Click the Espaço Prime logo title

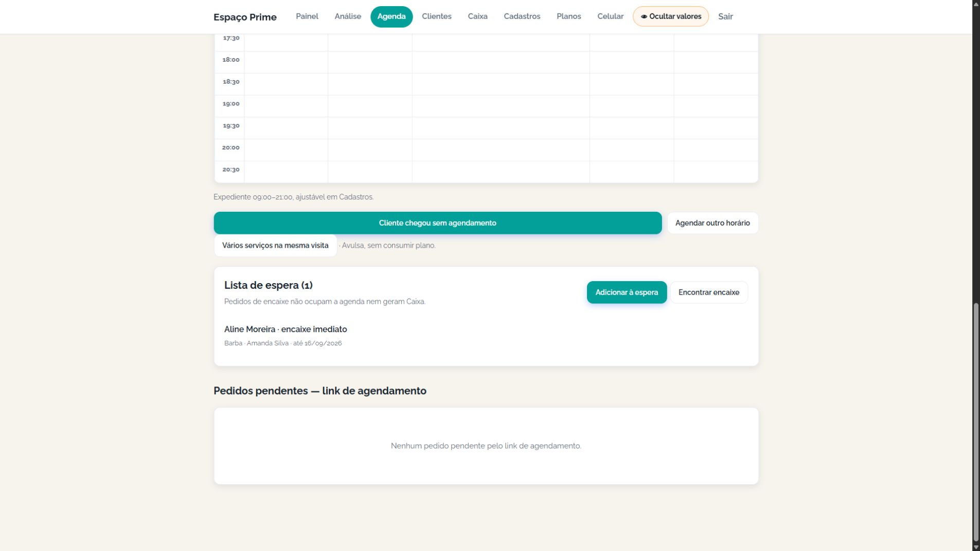click(x=245, y=17)
